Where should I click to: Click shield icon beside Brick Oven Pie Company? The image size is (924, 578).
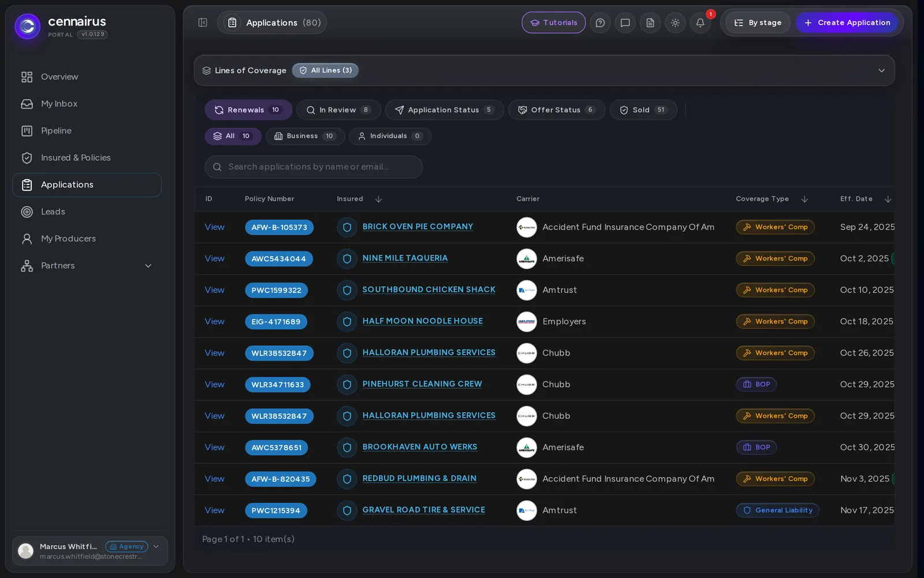[347, 227]
